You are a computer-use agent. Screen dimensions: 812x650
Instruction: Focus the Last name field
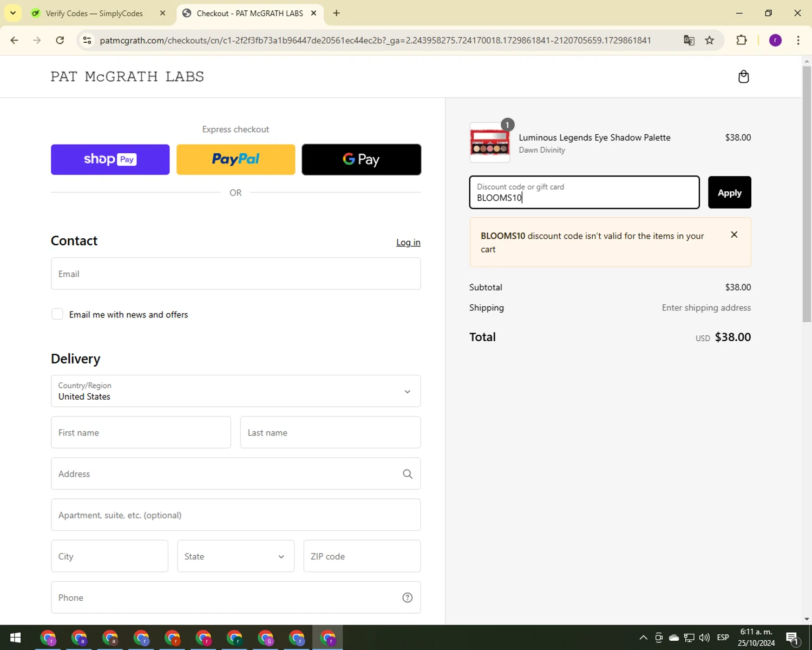click(330, 432)
